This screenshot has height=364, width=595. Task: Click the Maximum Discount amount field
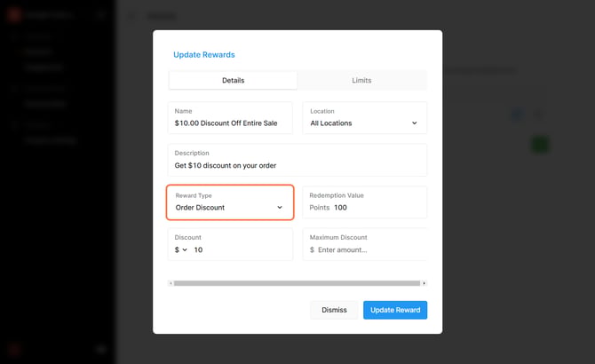point(365,244)
